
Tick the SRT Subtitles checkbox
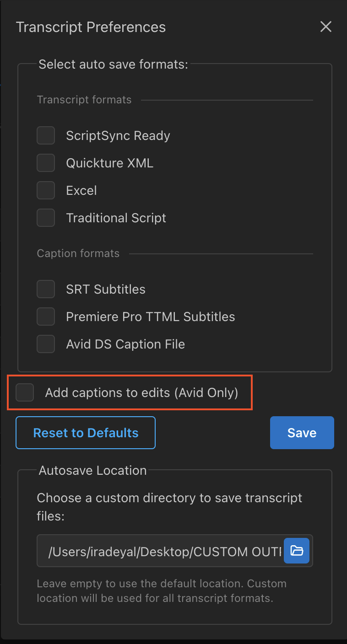(x=46, y=289)
